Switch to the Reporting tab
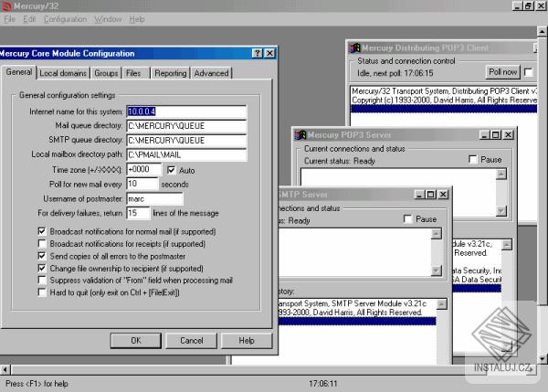Image resolution: width=548 pixels, height=392 pixels. [171, 73]
